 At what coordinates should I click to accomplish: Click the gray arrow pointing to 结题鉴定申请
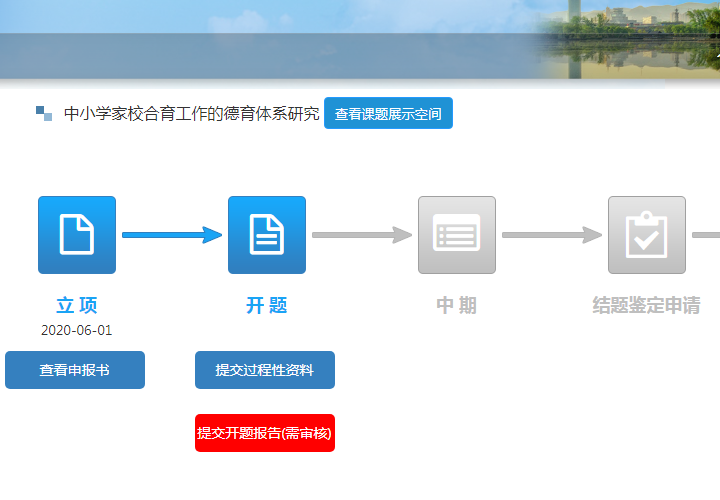pyautogui.click(x=551, y=235)
